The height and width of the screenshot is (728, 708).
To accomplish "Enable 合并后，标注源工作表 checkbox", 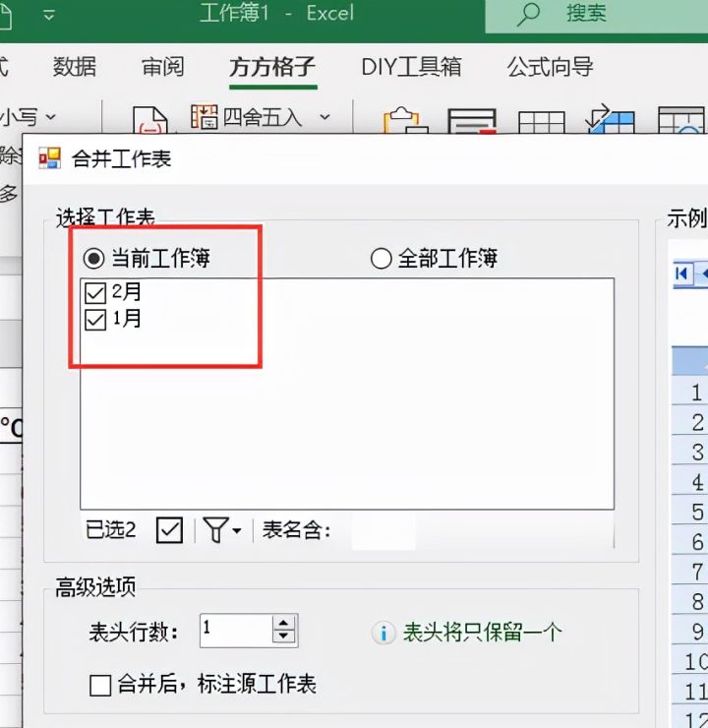I will tap(100, 686).
